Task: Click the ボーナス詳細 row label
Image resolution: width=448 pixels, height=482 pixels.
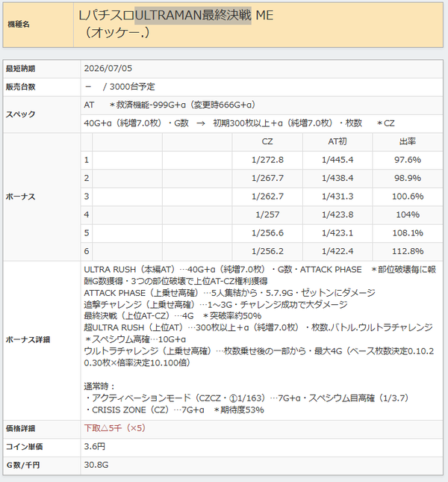Action: [28, 340]
